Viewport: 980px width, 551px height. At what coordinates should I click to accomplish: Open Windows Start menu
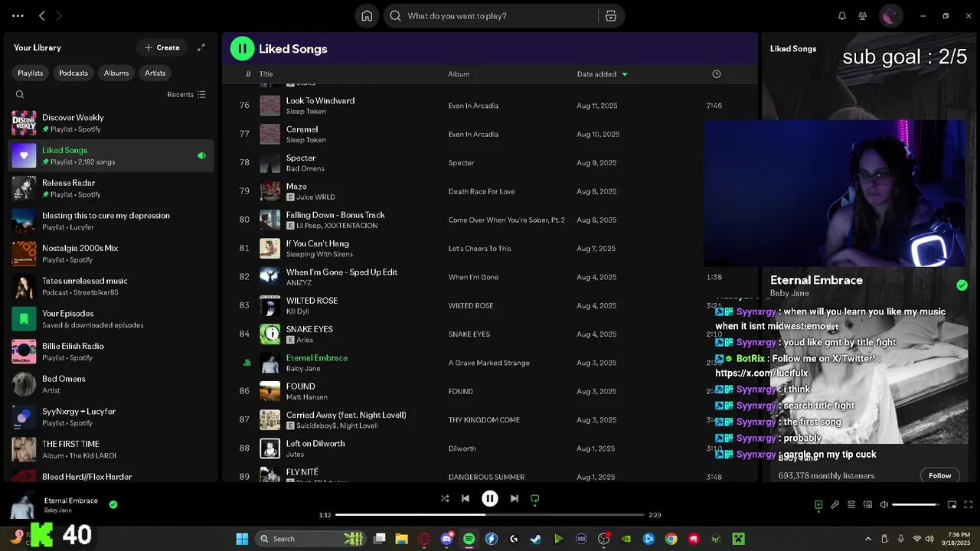pos(242,539)
